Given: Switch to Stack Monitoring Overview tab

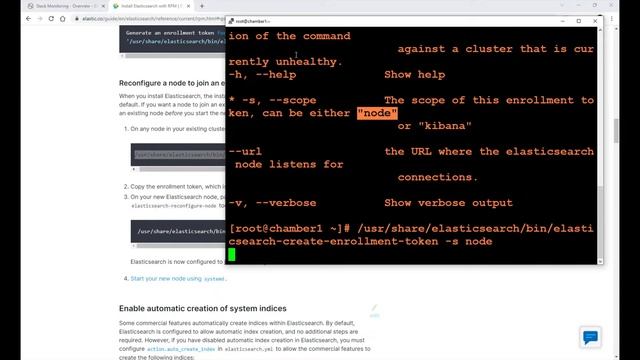Looking at the screenshot, I should (x=64, y=6).
